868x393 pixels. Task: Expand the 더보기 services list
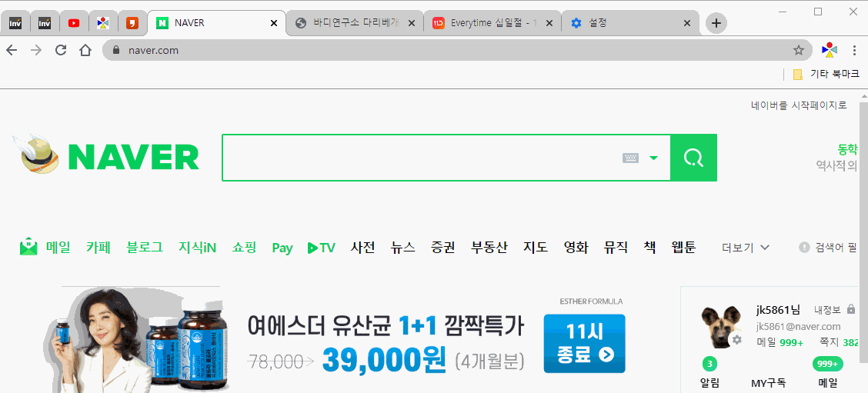pyautogui.click(x=746, y=248)
